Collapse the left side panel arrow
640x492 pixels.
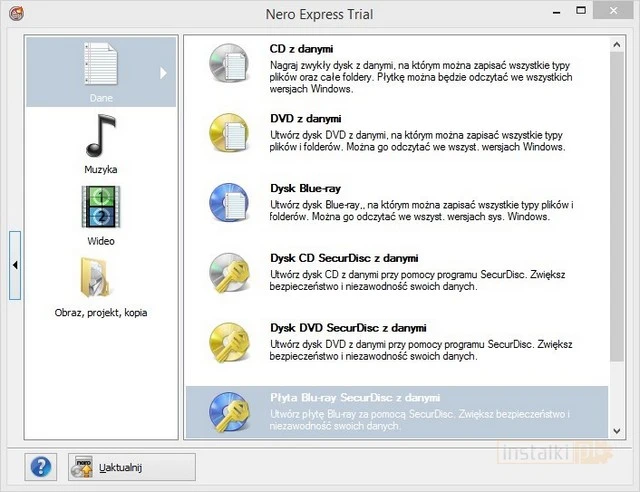click(15, 265)
